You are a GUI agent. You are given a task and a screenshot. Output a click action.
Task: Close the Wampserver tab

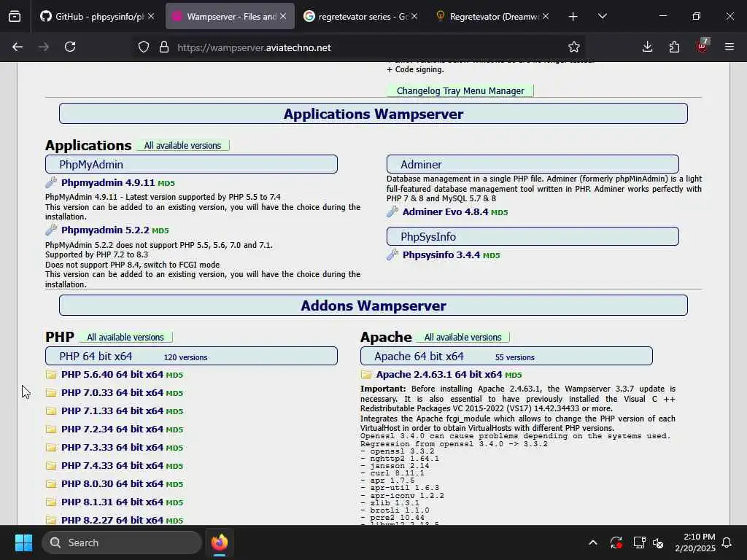pyautogui.click(x=283, y=17)
